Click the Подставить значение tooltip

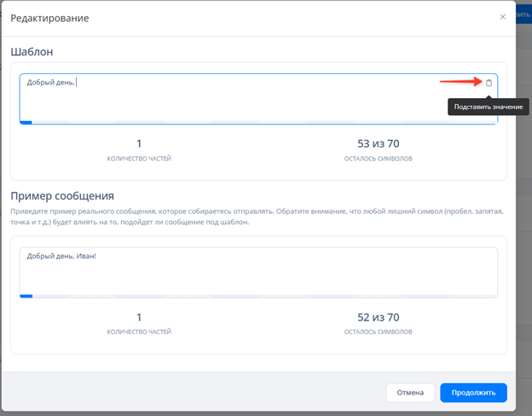coord(484,106)
